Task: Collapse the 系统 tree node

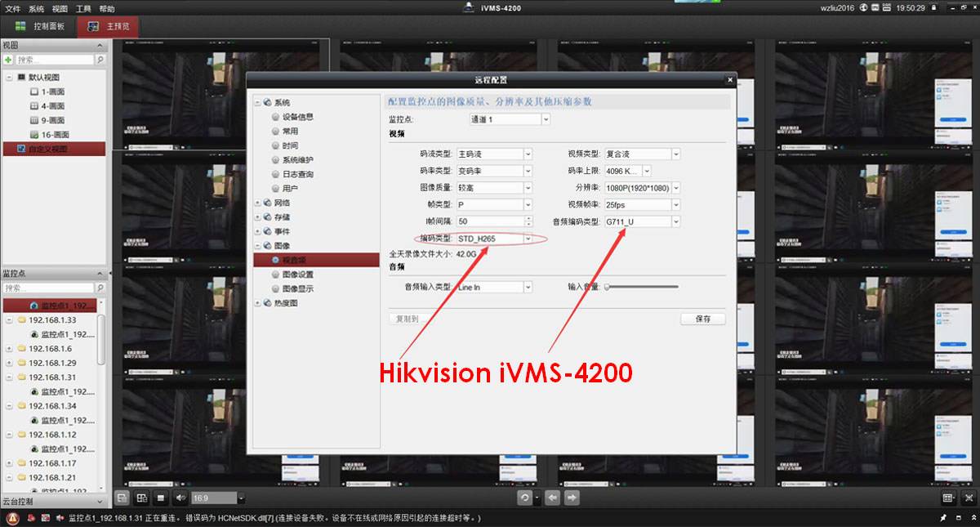Action: 258,103
